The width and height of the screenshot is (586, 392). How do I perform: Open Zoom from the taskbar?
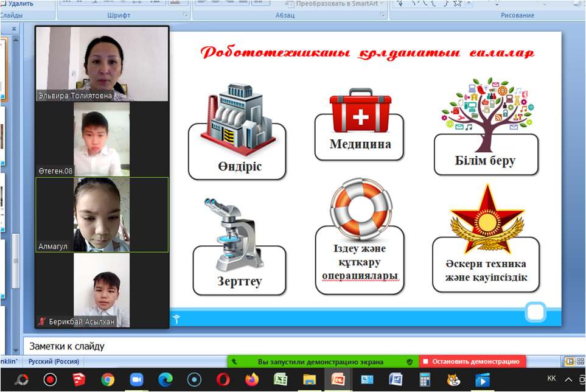(x=136, y=379)
